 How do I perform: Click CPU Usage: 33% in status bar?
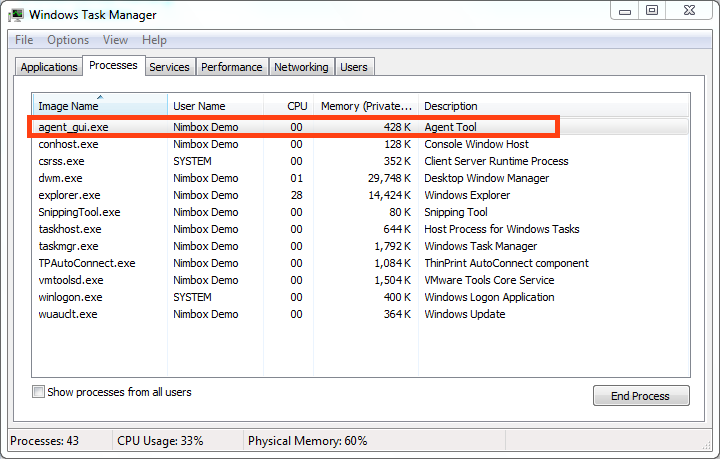coord(160,441)
